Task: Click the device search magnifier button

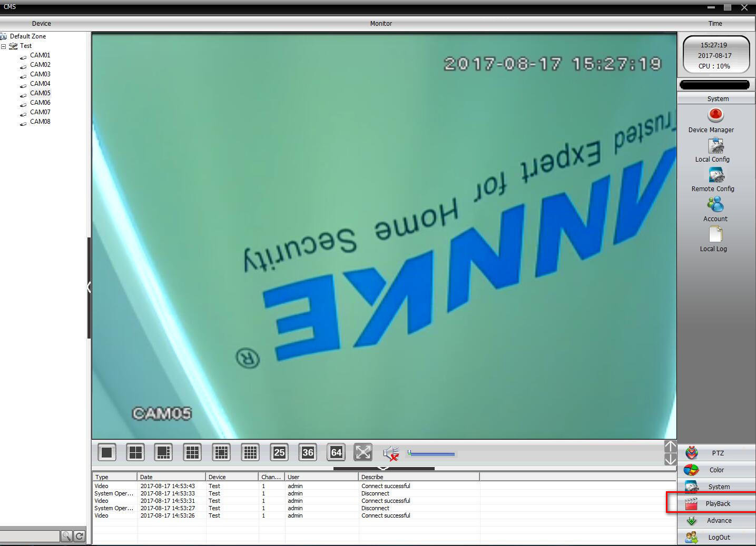Action: pos(66,536)
